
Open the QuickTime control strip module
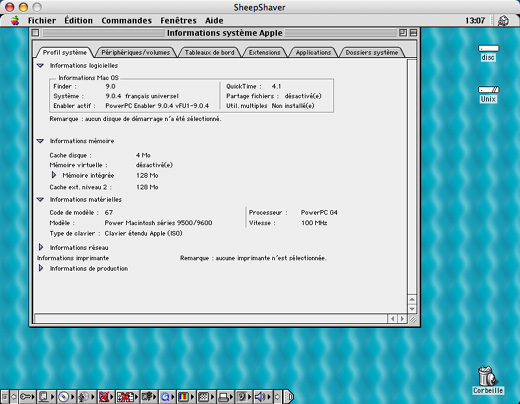click(167, 397)
